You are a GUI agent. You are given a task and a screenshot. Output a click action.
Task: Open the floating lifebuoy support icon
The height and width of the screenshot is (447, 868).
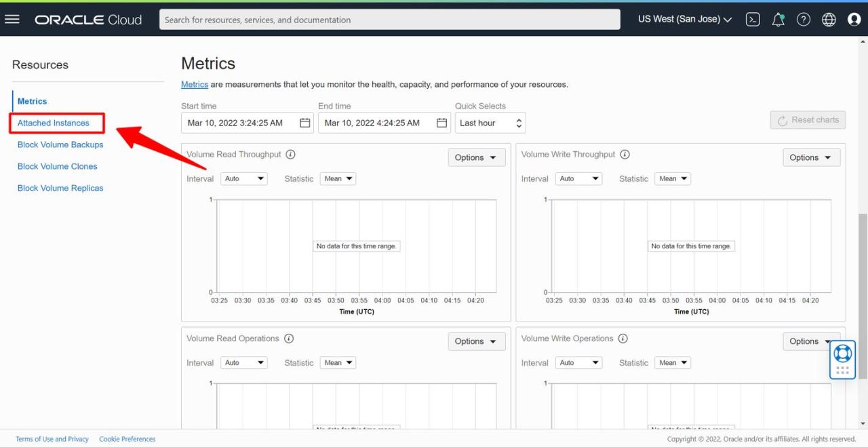click(843, 353)
